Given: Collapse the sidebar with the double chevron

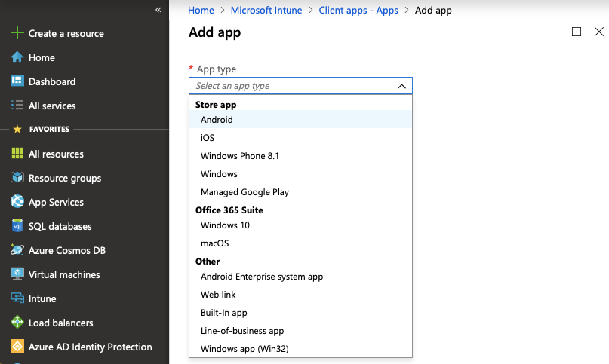Looking at the screenshot, I should [x=158, y=10].
